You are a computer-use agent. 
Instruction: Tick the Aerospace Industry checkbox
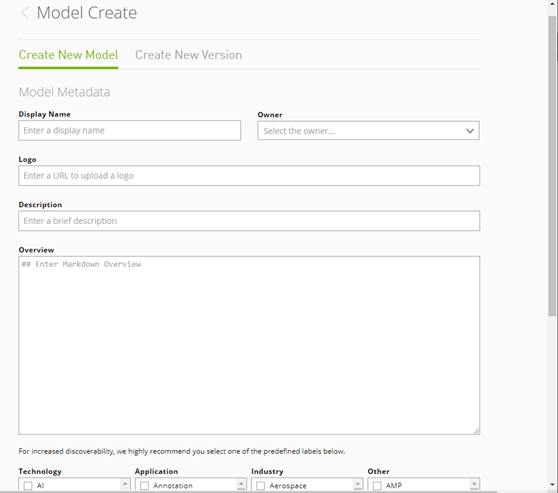260,486
